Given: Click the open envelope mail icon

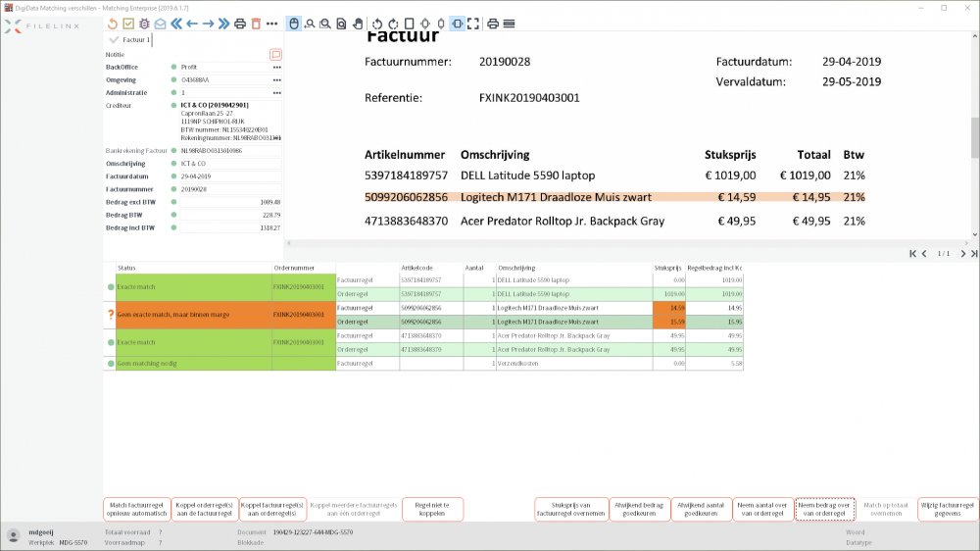Looking at the screenshot, I should (x=161, y=24).
